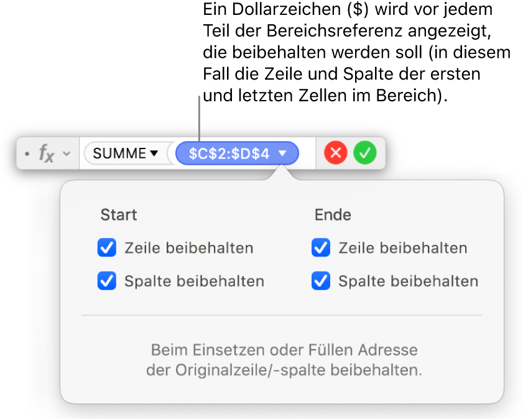Discard formula changes with the red button
The image size is (523, 420).
pyautogui.click(x=335, y=153)
